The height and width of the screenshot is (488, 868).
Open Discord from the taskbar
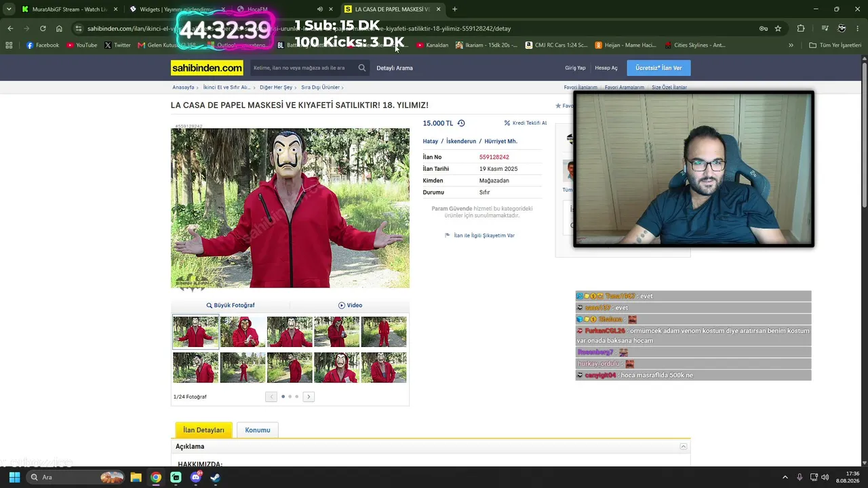click(x=196, y=477)
